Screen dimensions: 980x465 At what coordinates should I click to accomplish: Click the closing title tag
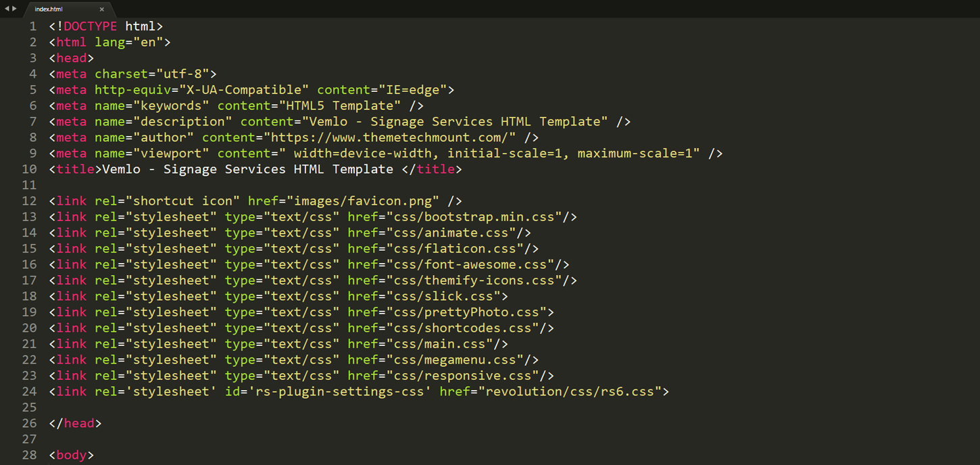(x=432, y=169)
